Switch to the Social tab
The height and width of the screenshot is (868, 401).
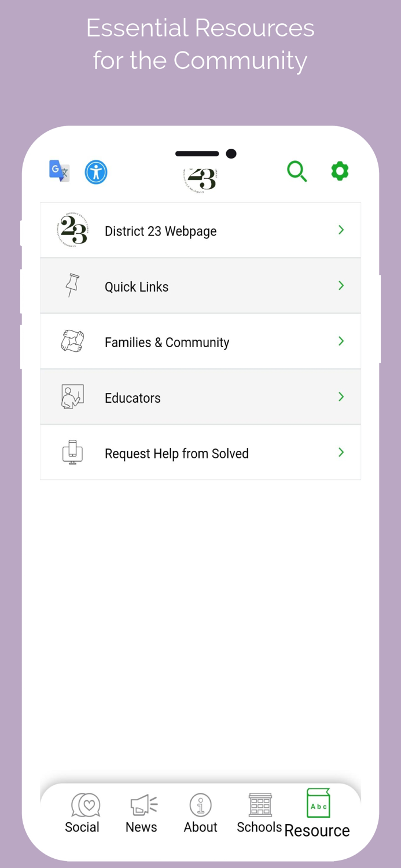coord(83,813)
